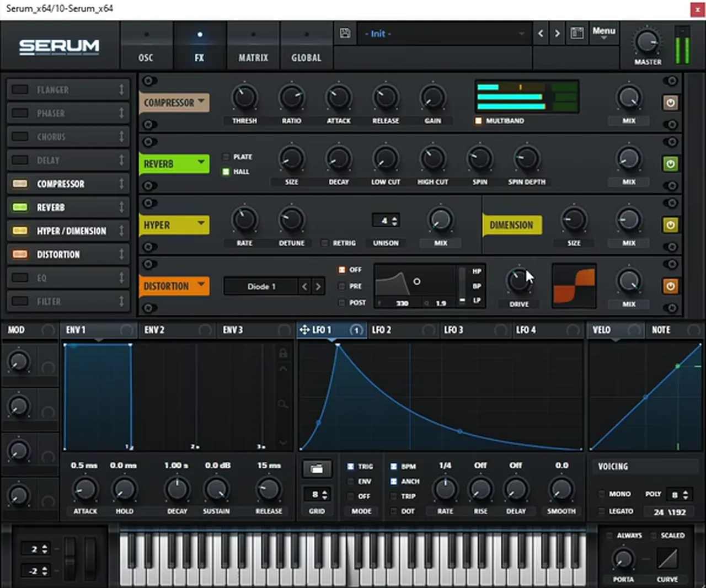Select previous distortion type arrow

click(304, 286)
